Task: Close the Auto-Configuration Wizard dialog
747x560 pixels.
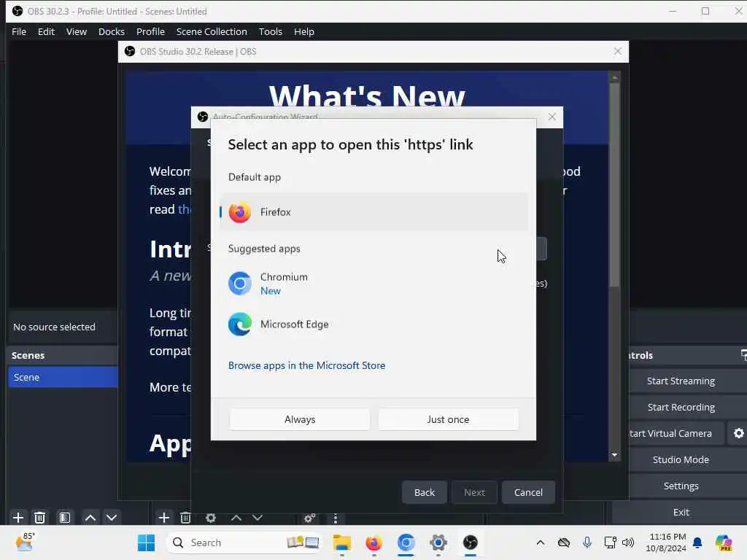Action: [551, 117]
